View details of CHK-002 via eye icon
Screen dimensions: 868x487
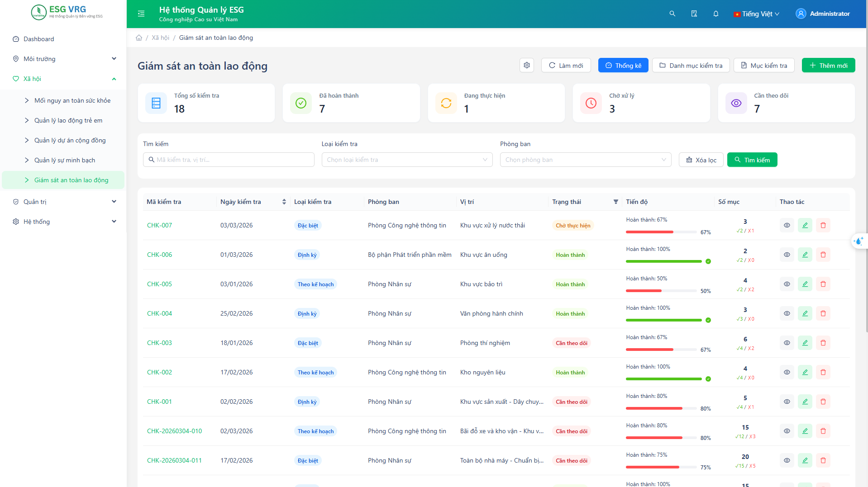click(x=787, y=372)
